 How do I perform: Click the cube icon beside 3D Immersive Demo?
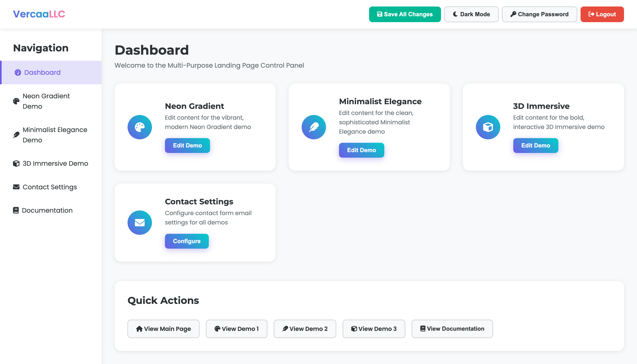tap(16, 164)
